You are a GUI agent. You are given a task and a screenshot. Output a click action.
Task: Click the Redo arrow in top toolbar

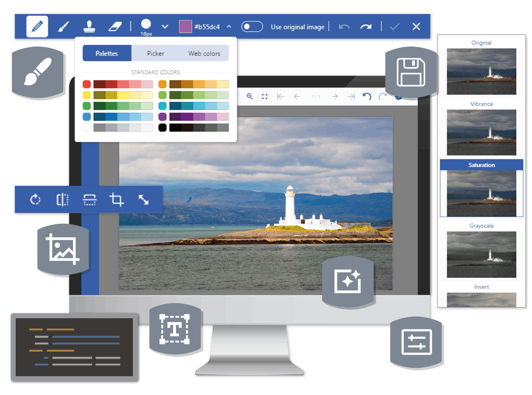[366, 27]
